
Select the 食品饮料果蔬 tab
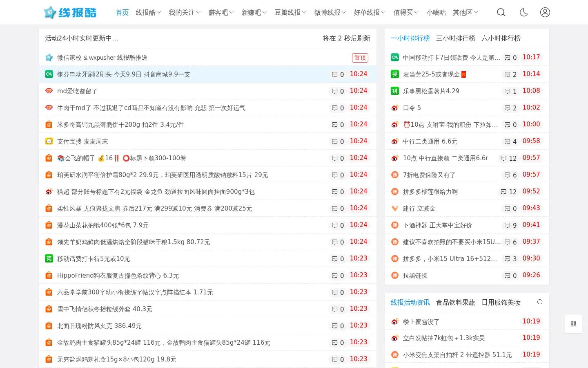pyautogui.click(x=456, y=302)
